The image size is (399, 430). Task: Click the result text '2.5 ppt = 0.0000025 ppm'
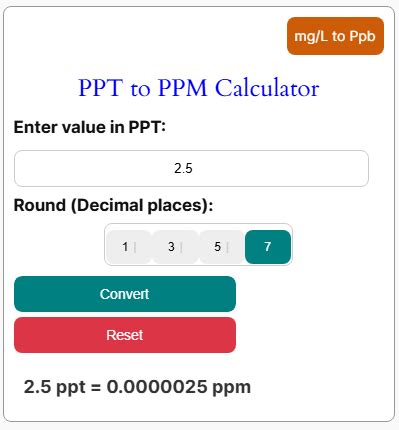[x=137, y=387]
